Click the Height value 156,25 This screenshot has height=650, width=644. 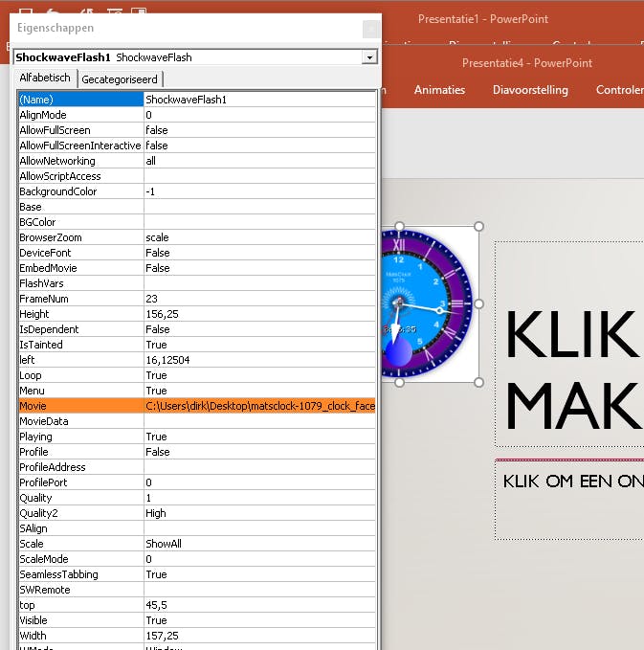click(259, 314)
